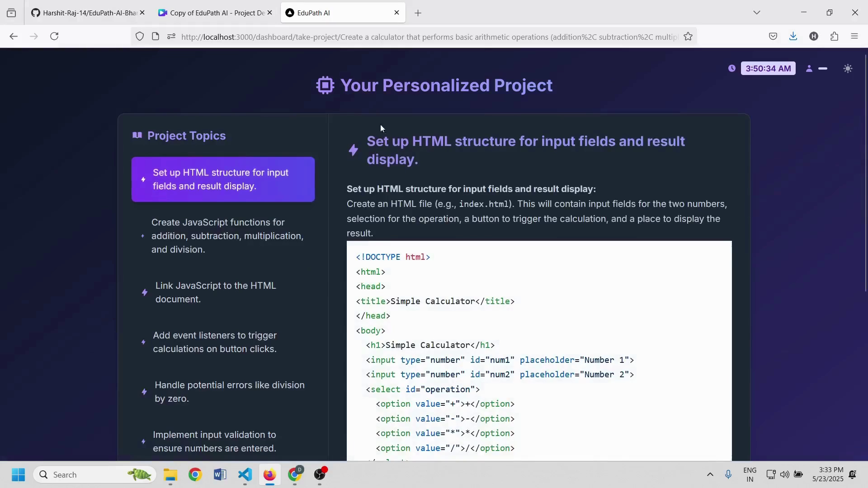The image size is (868, 488).
Task: Reload the current page
Action: pyautogui.click(x=54, y=37)
